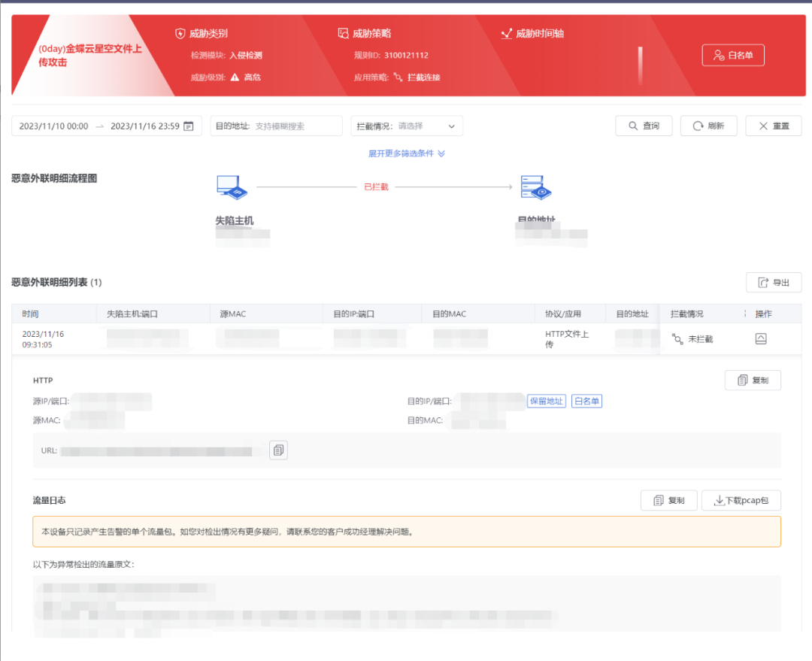
Task: Expand 展开更多筛选条件 filters
Action: point(407,153)
